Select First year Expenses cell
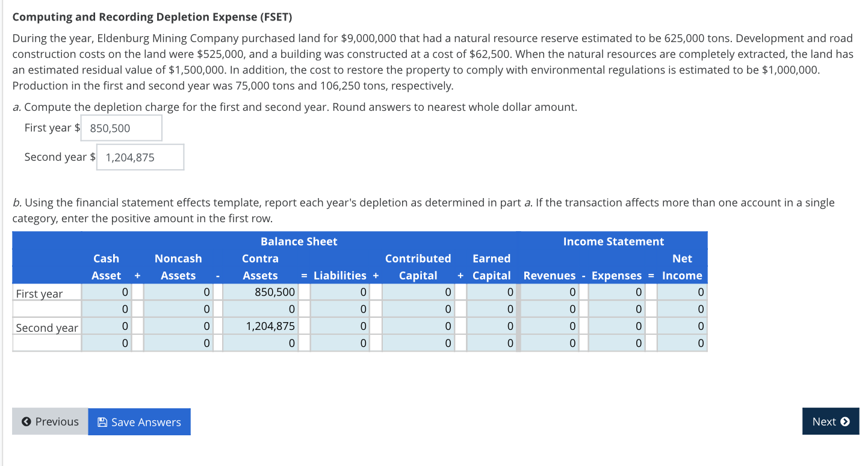 click(617, 293)
